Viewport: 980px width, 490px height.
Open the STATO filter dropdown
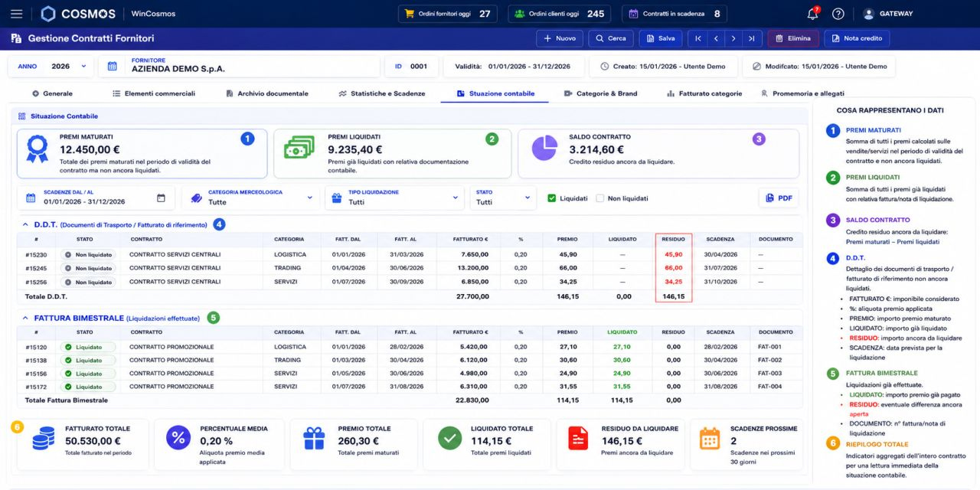tap(503, 198)
